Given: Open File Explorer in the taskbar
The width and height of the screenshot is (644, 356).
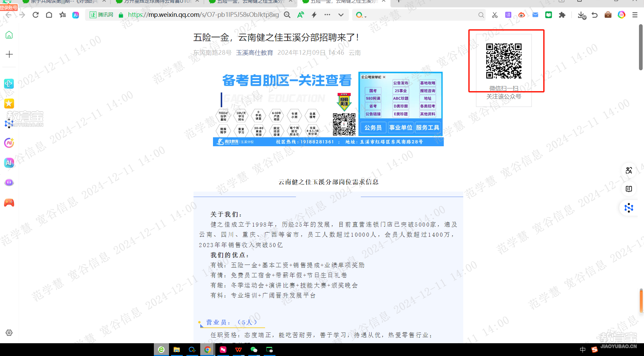Looking at the screenshot, I should (x=177, y=350).
